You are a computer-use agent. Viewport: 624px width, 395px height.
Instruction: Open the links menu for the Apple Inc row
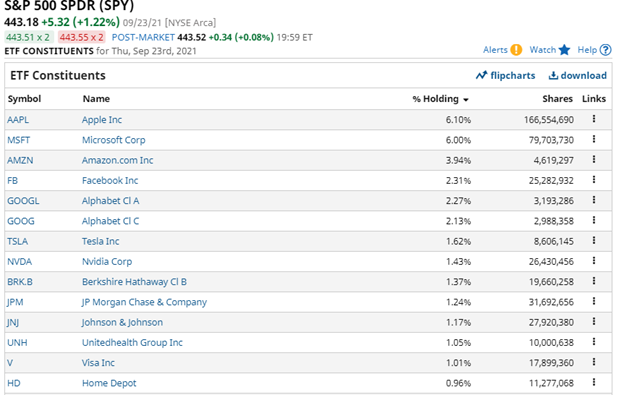(x=594, y=119)
